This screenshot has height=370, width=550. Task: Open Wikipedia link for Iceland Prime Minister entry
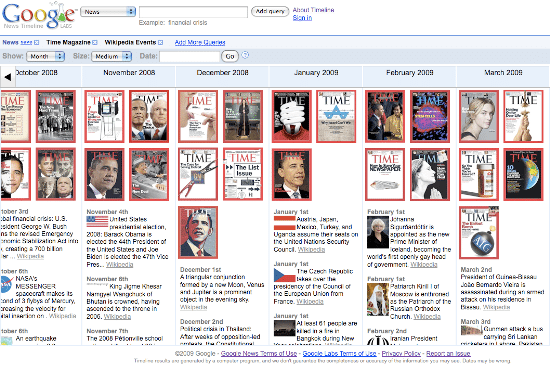(x=424, y=264)
